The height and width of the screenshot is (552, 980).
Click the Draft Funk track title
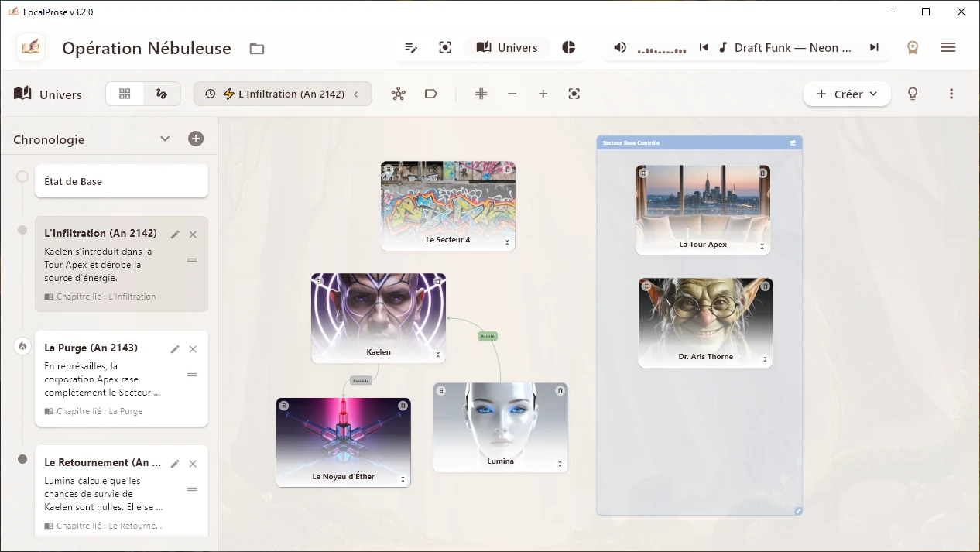[793, 47]
